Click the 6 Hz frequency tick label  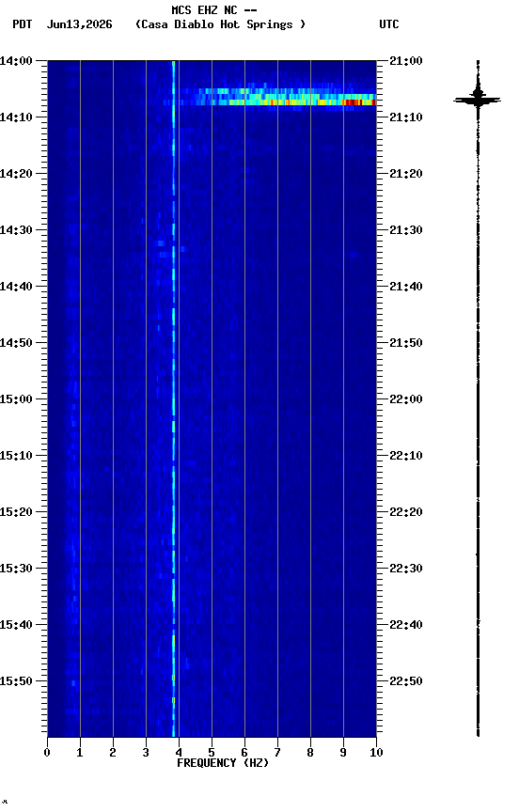point(244,753)
